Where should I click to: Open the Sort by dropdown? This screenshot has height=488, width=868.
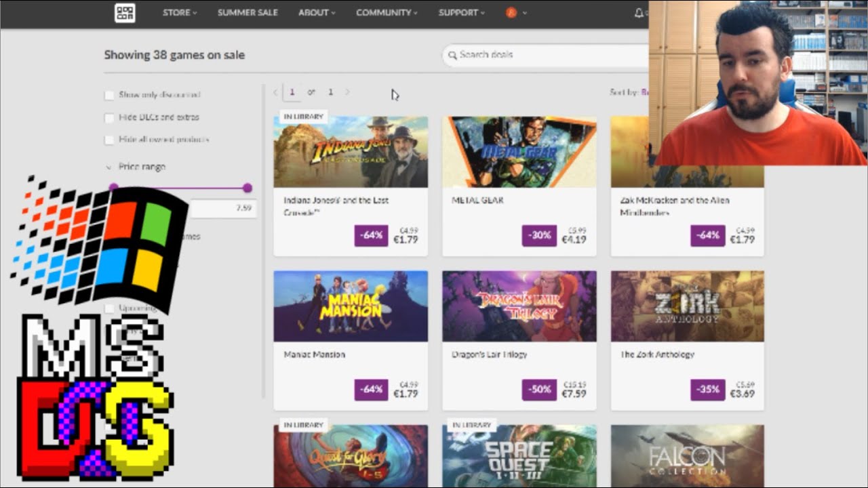629,92
